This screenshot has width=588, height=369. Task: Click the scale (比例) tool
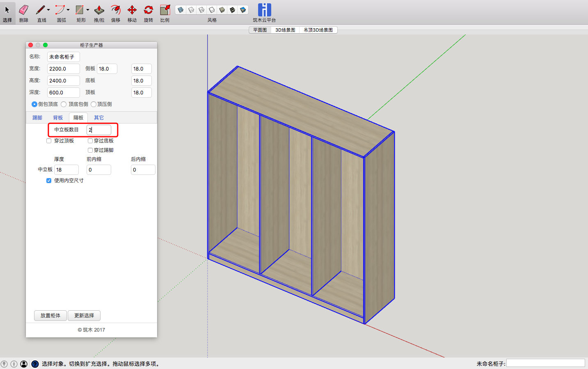[165, 10]
